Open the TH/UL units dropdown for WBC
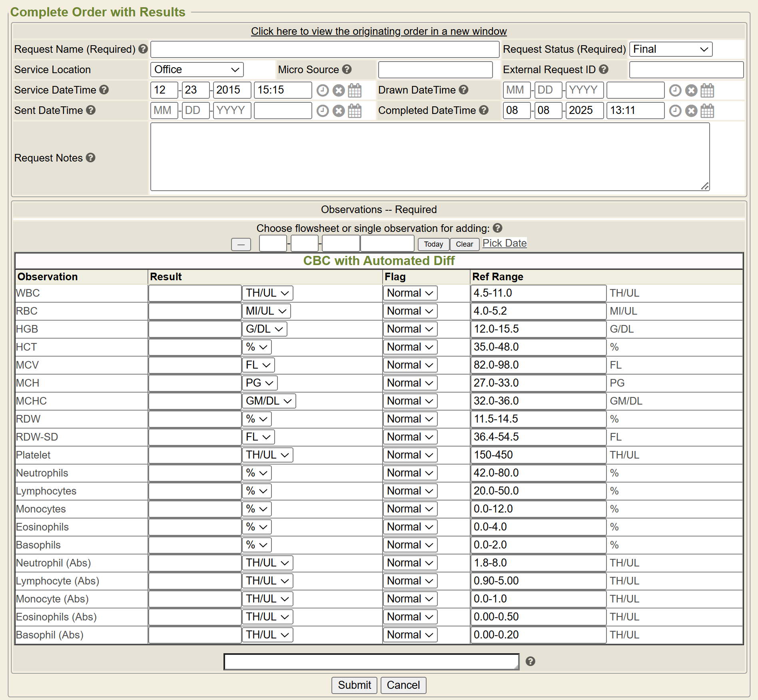 click(x=267, y=293)
